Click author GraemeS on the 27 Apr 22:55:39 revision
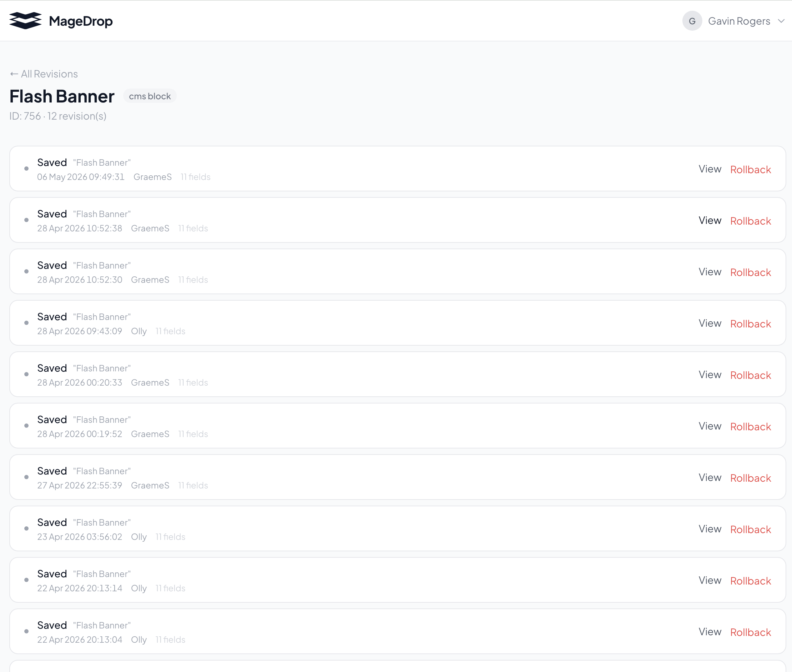 click(x=150, y=486)
